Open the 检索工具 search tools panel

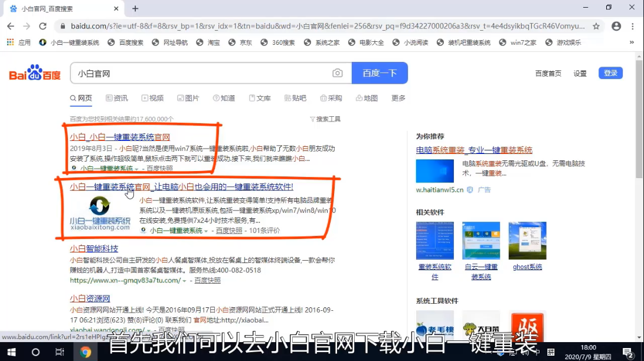click(x=327, y=119)
